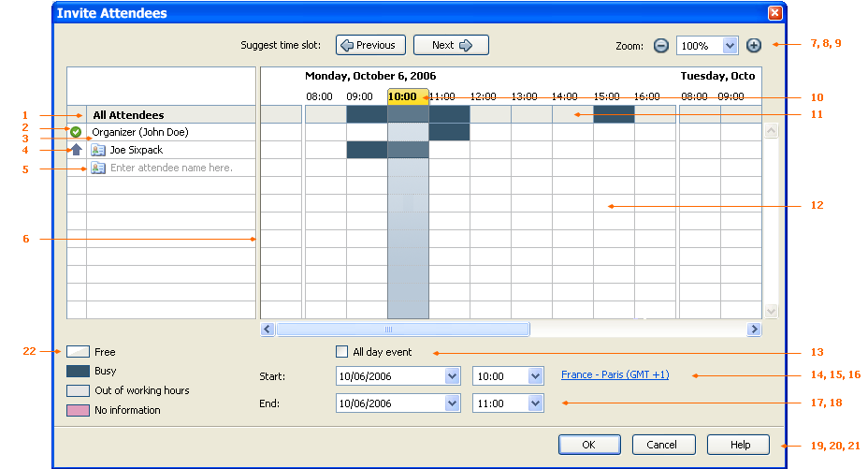Close the Invite Attendees dialog
This screenshot has height=469, width=868.
coord(775,13)
